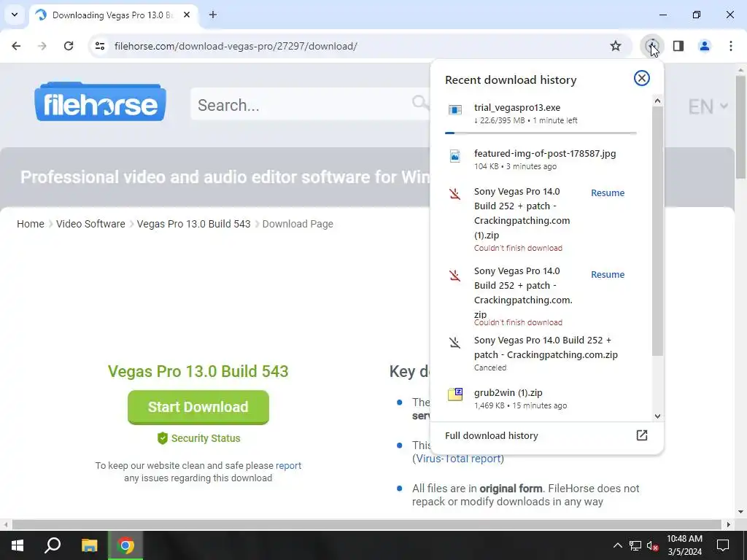Click the browser forward arrow
747x560 pixels.
tap(42, 46)
